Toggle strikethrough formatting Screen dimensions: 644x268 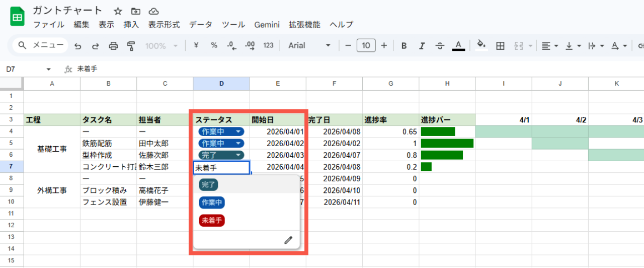click(x=440, y=46)
